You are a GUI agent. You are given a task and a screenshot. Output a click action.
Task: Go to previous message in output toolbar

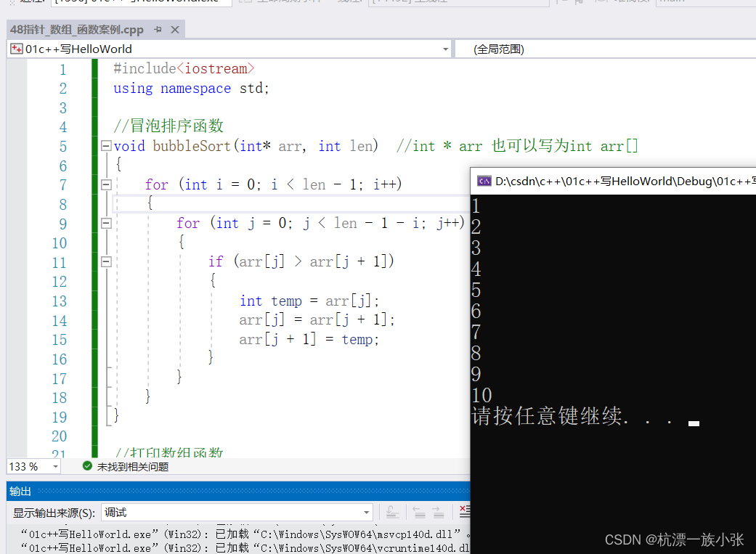420,513
